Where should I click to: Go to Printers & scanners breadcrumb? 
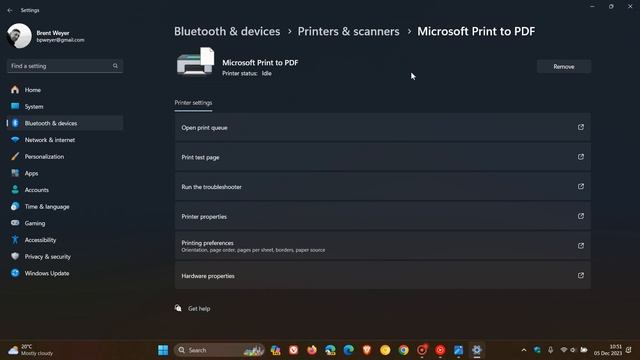(x=349, y=31)
